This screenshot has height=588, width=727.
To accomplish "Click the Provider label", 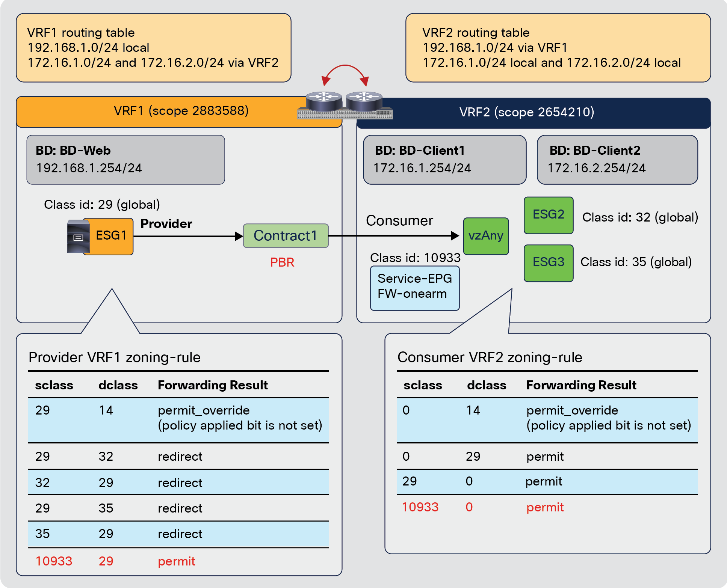I will coord(166,224).
